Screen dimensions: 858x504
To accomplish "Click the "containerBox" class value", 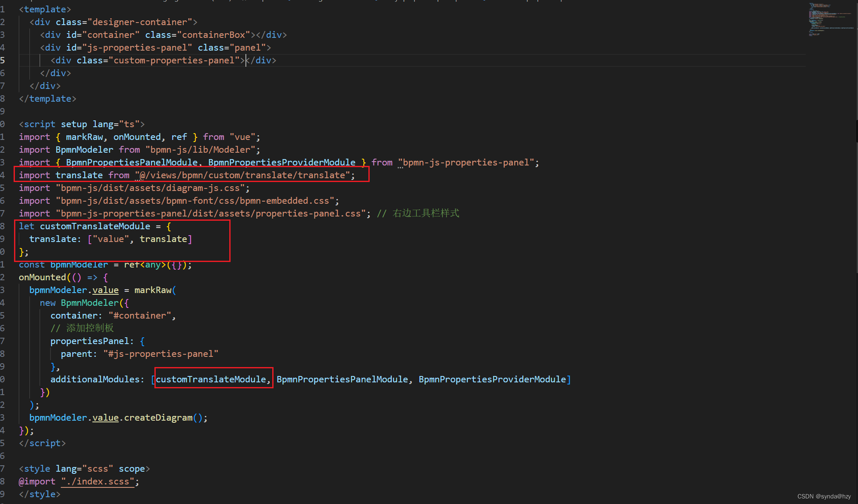I will coord(214,35).
